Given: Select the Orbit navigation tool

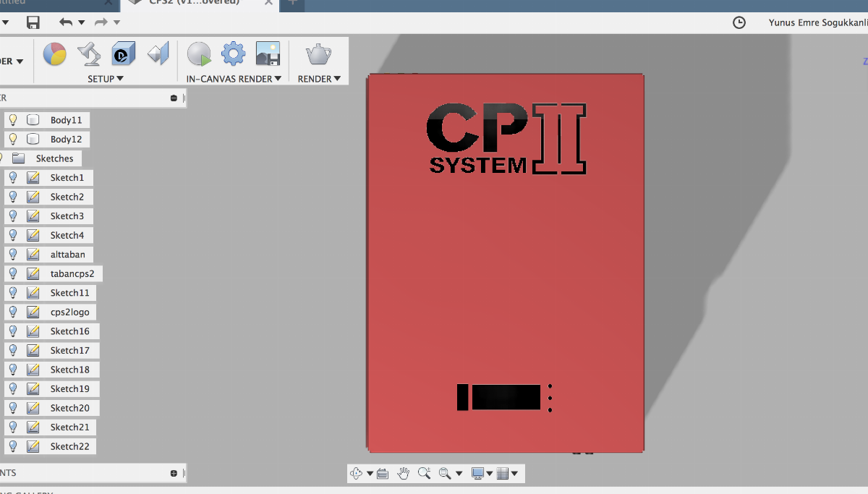Looking at the screenshot, I should click(x=357, y=474).
